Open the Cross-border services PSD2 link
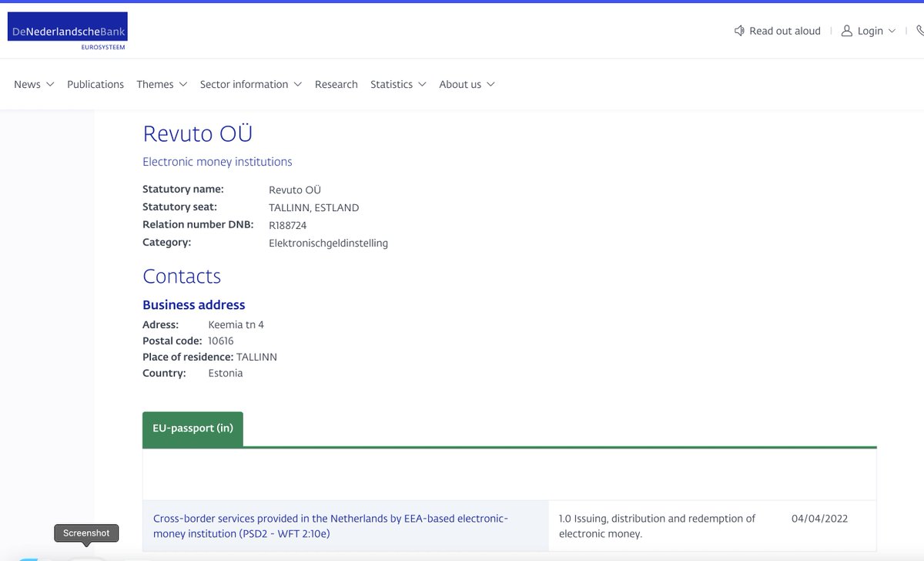Image resolution: width=924 pixels, height=561 pixels. tap(330, 526)
